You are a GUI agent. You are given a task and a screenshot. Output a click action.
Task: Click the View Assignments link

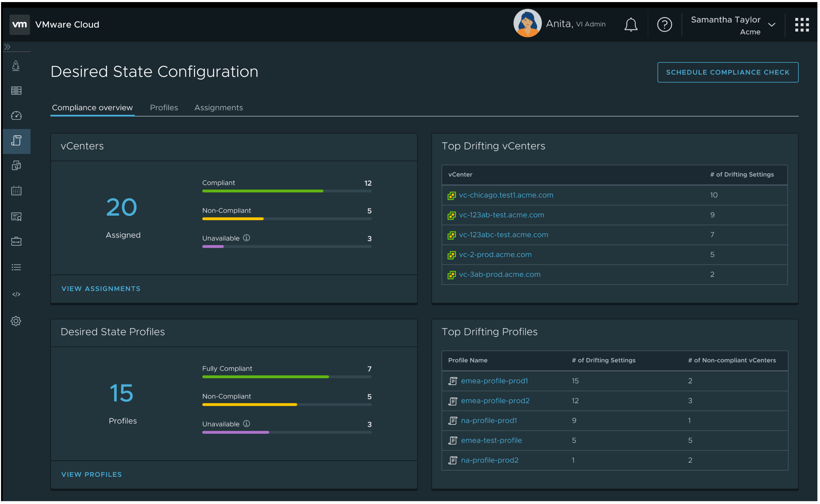click(x=101, y=289)
